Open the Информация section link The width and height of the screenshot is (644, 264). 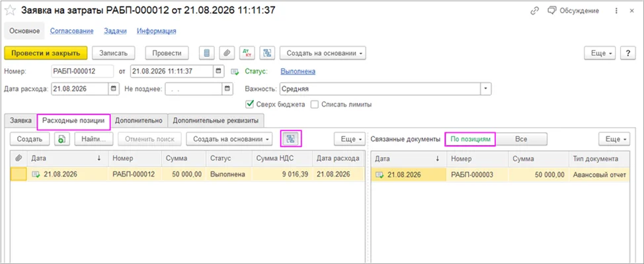point(157,31)
